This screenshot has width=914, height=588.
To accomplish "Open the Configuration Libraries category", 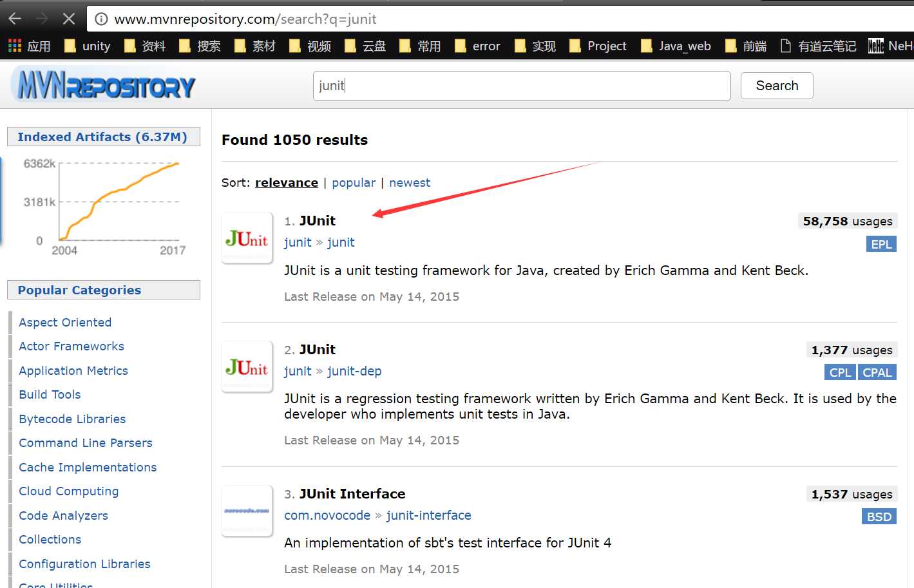I will (x=84, y=564).
